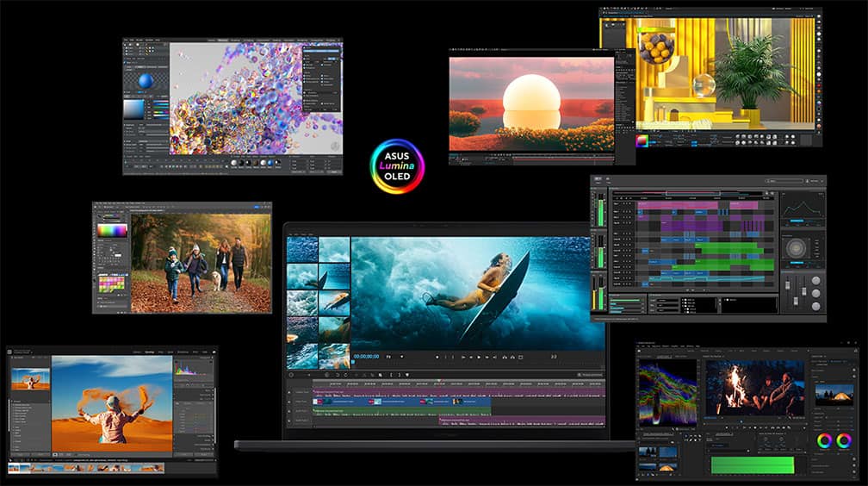The image size is (868, 486).
Task: Click the histogram in the desert photo app
Action: point(193,369)
